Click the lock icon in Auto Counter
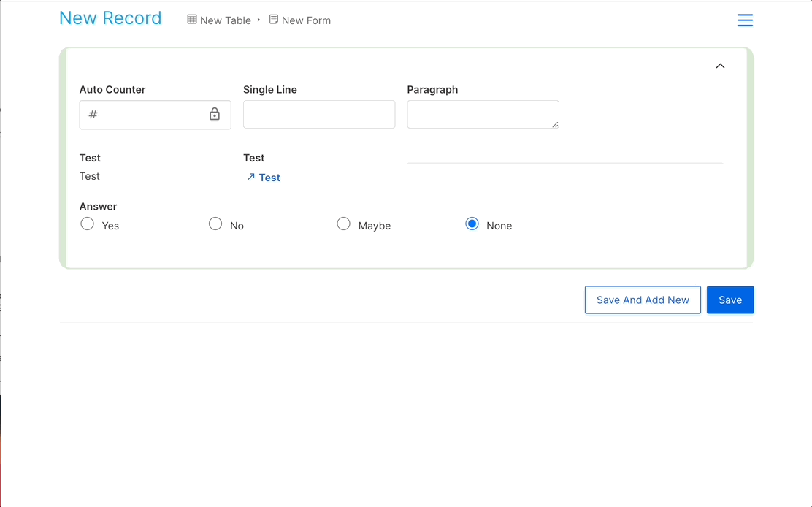The image size is (812, 507). [215, 115]
